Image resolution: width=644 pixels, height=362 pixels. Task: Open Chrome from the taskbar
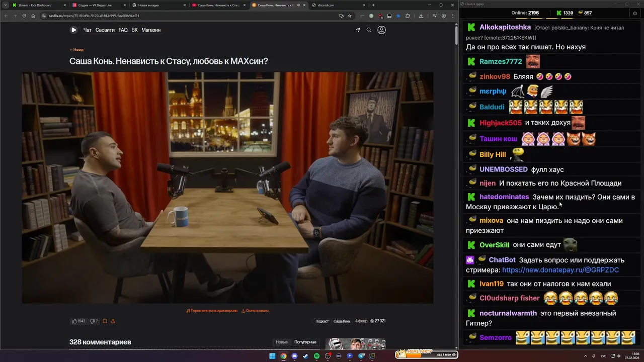pos(283,356)
